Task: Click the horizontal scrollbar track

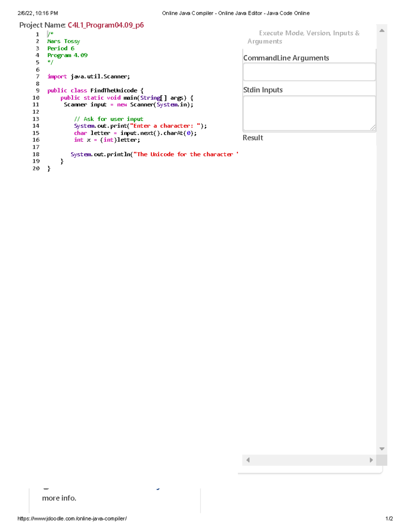Action: coord(309,460)
